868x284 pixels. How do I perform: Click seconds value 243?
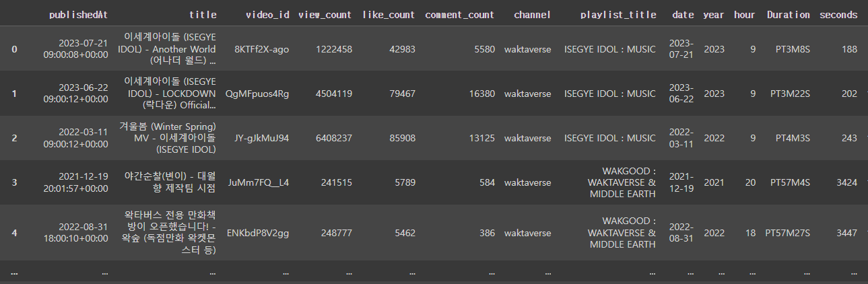pyautogui.click(x=850, y=138)
